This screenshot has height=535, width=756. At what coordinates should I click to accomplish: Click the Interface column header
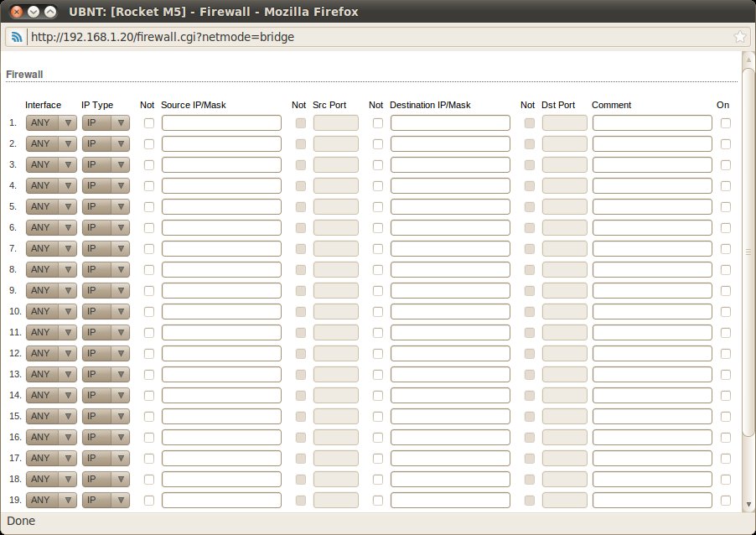click(x=43, y=105)
